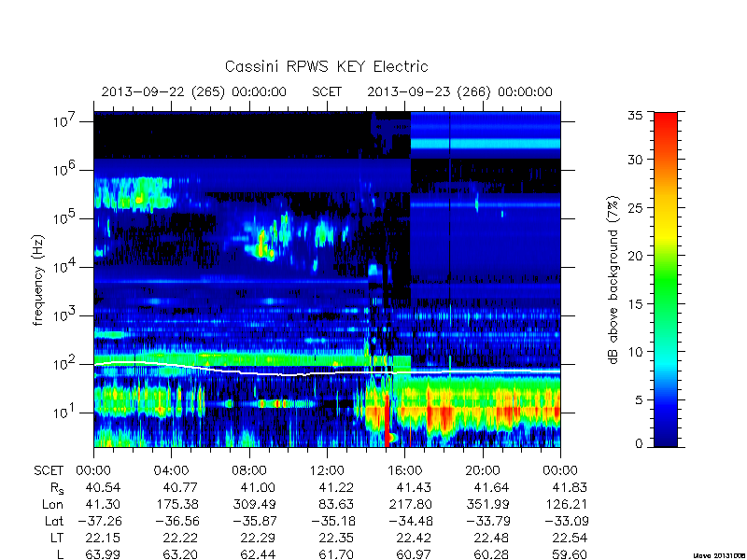This screenshot has height=560, width=747.
Task: Click the colorbar tick label 25
Action: point(635,208)
